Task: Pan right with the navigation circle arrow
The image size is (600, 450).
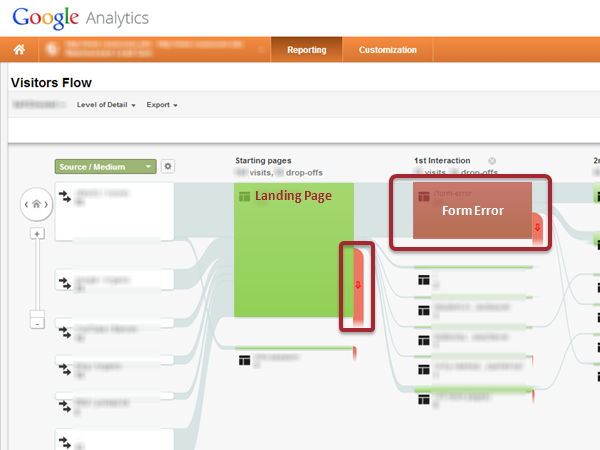Action: (46, 204)
